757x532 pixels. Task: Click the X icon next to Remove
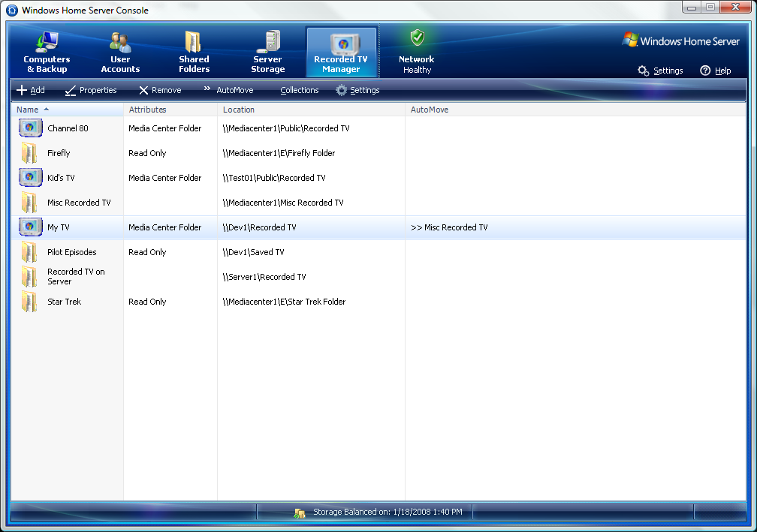[143, 90]
